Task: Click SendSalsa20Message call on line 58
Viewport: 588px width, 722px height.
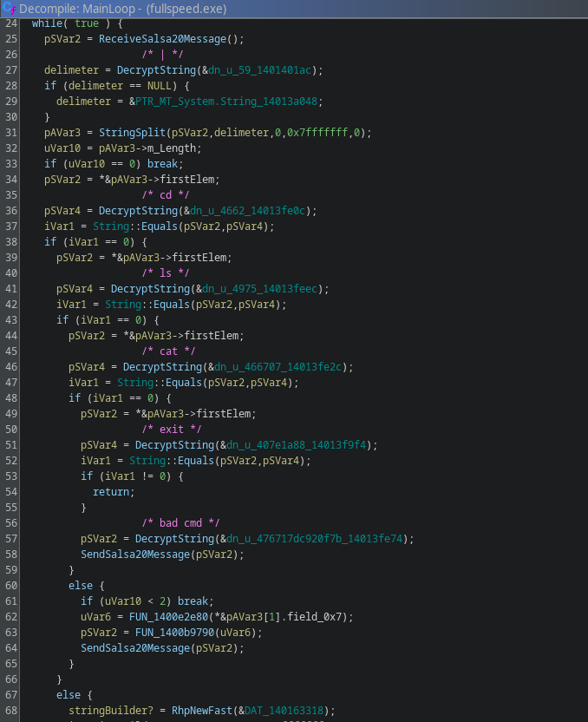Action: (135, 555)
